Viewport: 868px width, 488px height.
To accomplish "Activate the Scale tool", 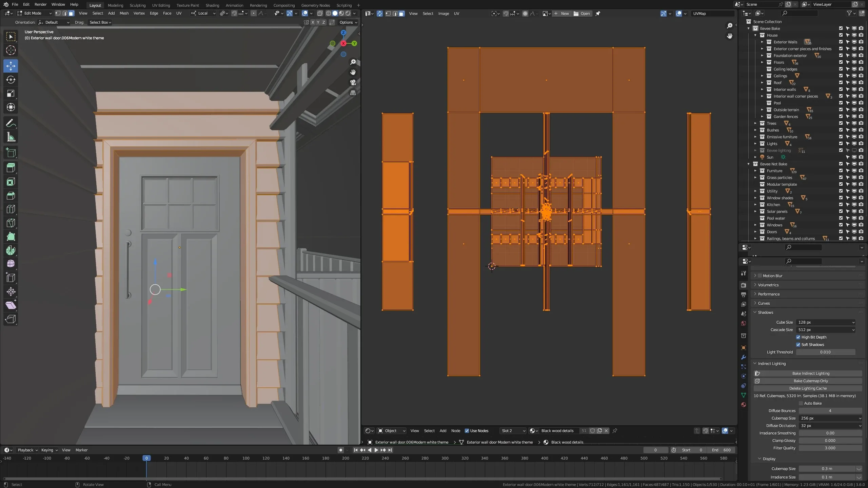I will [11, 94].
